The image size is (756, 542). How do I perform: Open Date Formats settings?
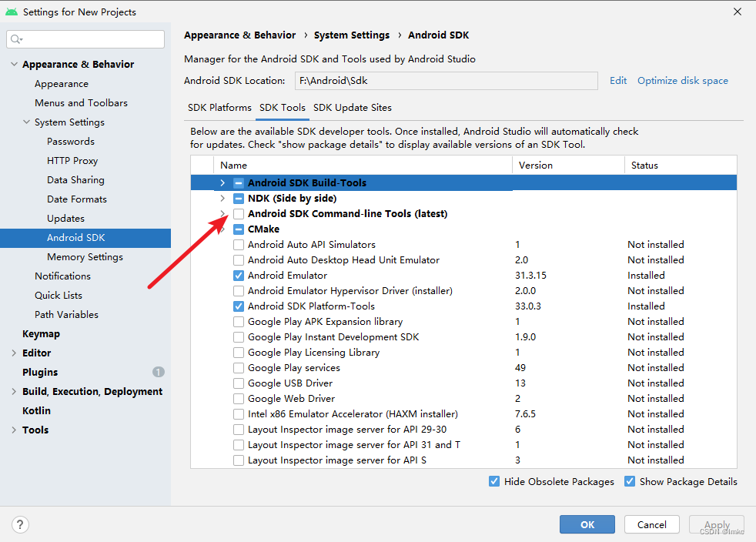(x=77, y=199)
